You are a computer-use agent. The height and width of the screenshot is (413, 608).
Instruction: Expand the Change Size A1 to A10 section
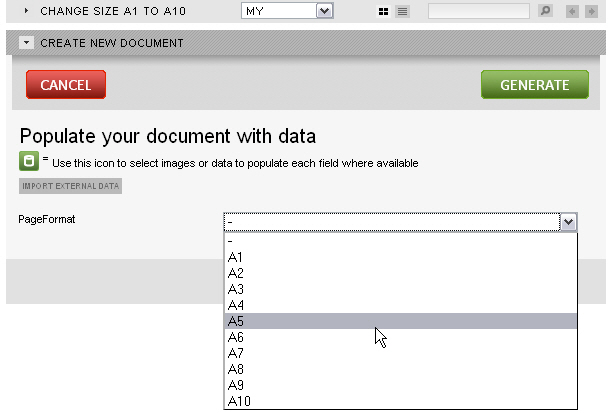point(26,11)
